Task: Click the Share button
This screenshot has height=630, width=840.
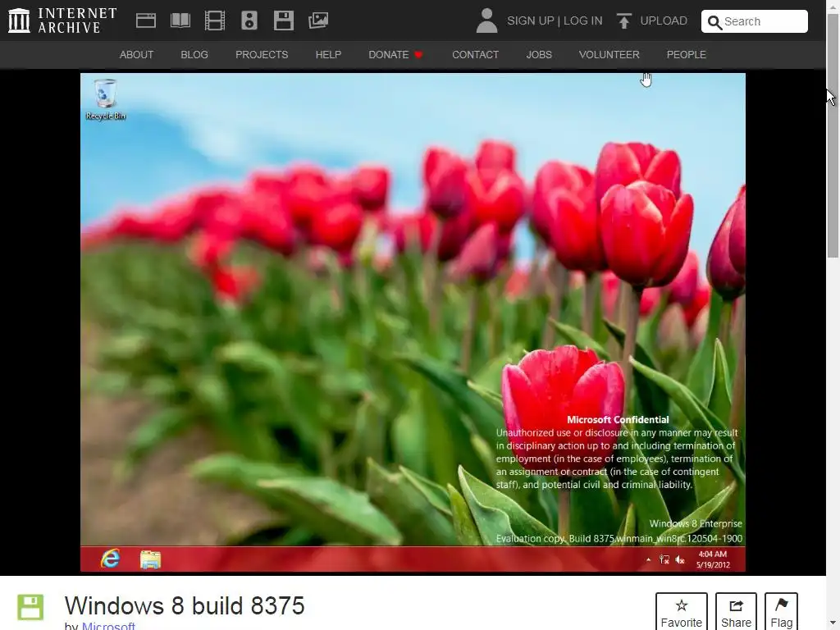Action: (x=736, y=612)
